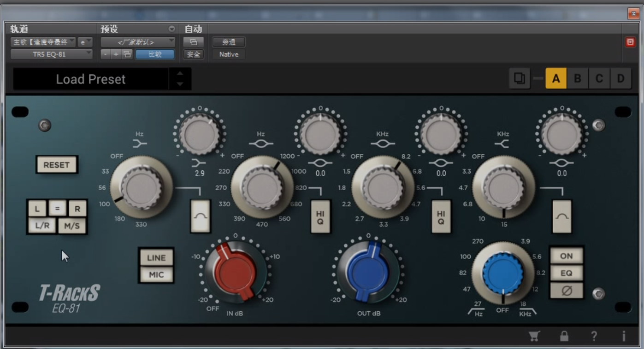The width and height of the screenshot is (644, 349).
Task: Open the info icon in bottom bar
Action: click(x=623, y=337)
